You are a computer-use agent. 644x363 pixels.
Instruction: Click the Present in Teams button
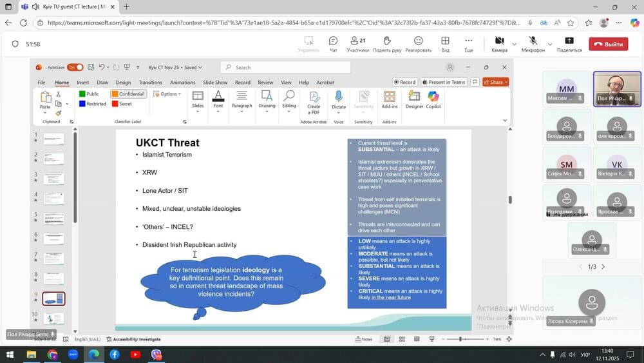(x=444, y=83)
